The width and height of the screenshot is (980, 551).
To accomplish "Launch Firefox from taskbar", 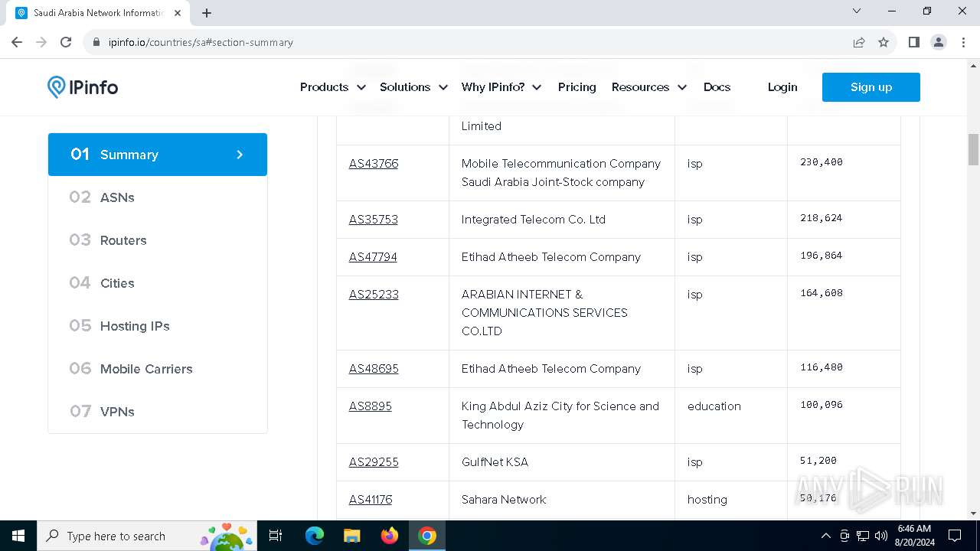I will coord(389,536).
